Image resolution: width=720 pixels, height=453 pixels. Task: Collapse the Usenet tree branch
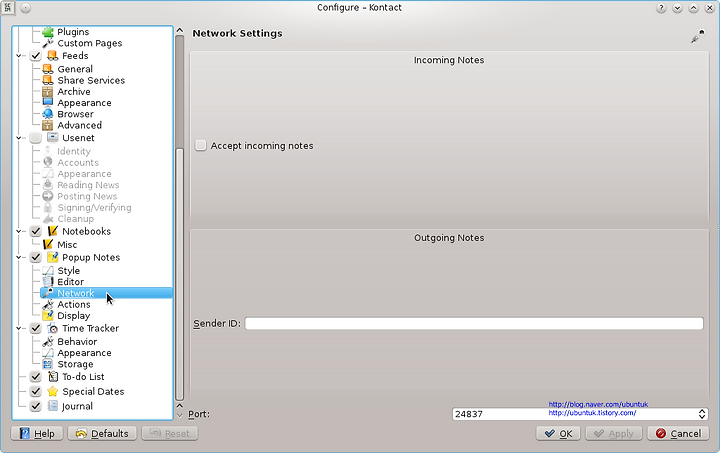coord(18,138)
